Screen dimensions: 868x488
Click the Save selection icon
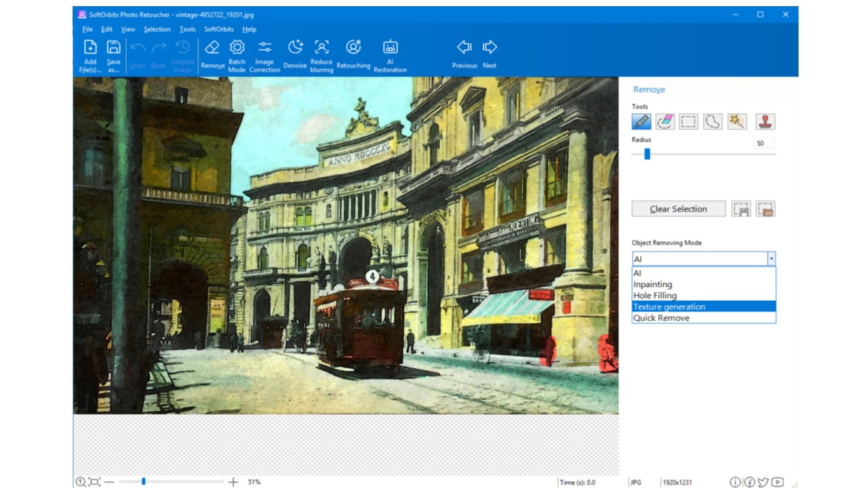pyautogui.click(x=741, y=209)
